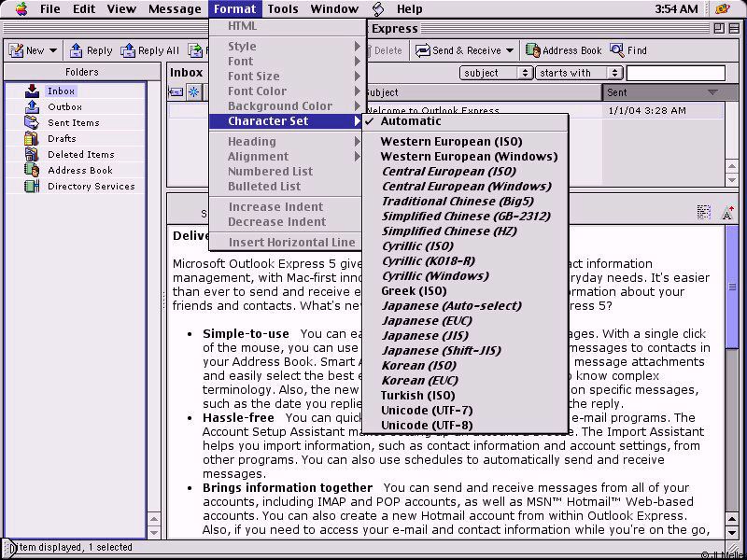Viewport: 747px width, 560px height.
Task: Open the script menu icon in menu bar
Action: (378, 8)
